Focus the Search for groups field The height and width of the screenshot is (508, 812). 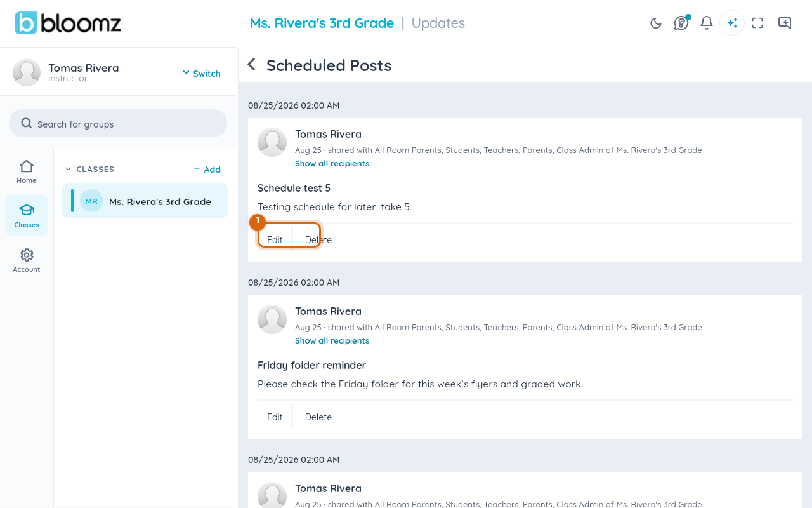click(118, 123)
